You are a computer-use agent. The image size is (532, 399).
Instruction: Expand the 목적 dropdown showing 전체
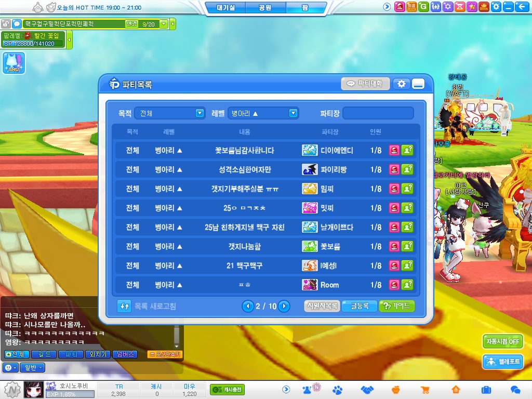(170, 113)
